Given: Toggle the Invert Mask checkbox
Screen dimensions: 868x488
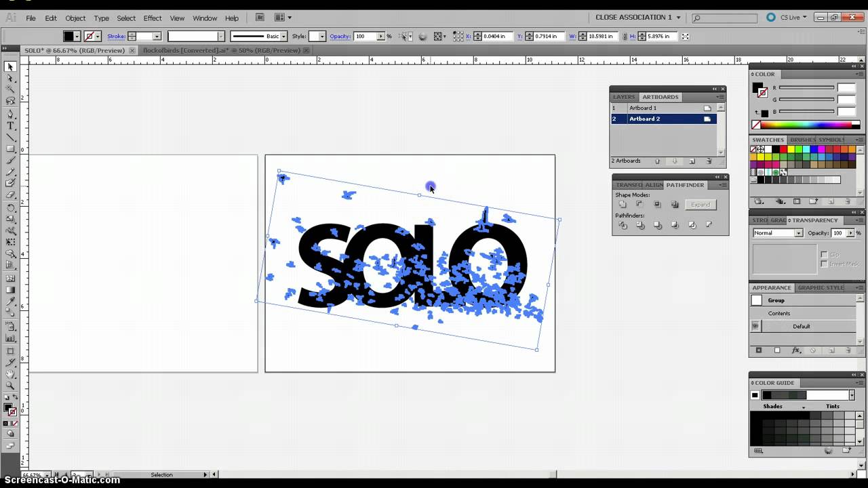Looking at the screenshot, I should point(823,264).
